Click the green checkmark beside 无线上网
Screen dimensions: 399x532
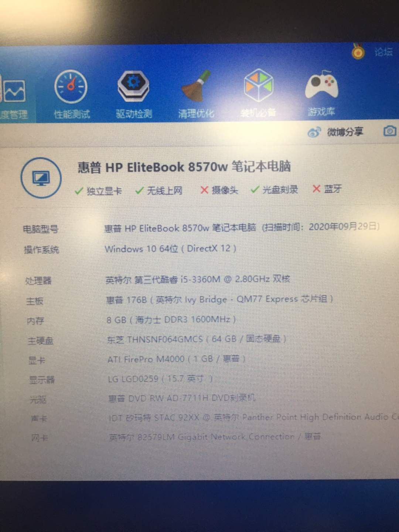pyautogui.click(x=139, y=191)
